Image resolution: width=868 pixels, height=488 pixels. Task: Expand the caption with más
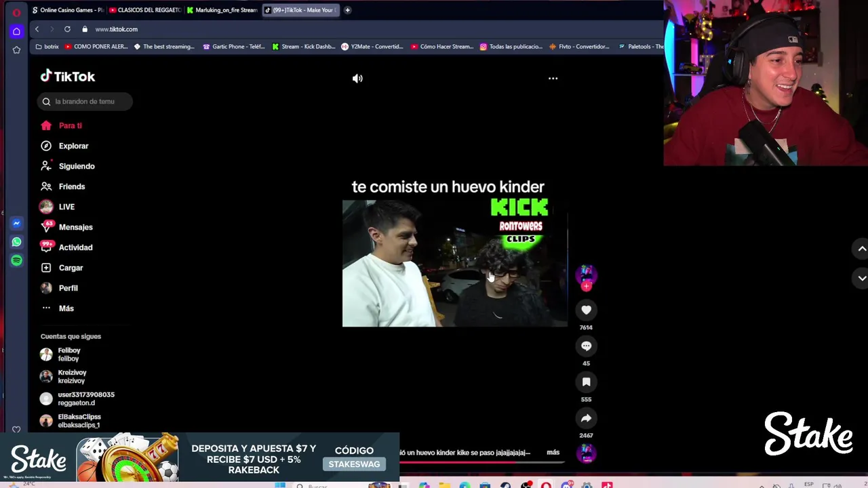coord(553,452)
